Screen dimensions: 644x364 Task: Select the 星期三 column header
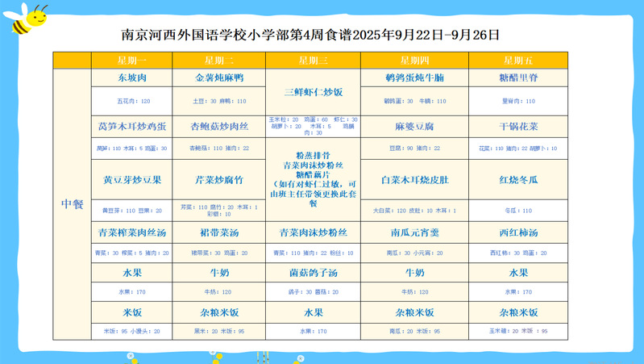click(x=313, y=61)
